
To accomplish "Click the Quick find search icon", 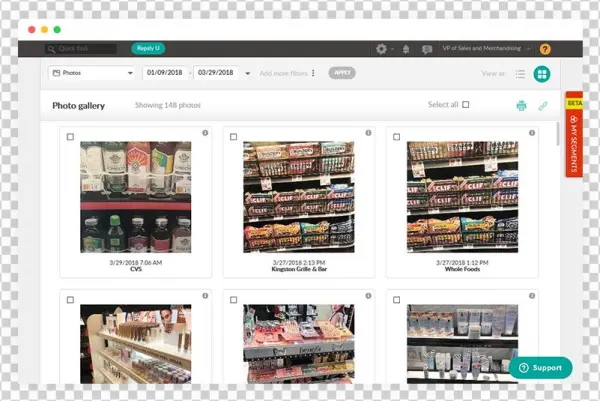I will (51, 49).
